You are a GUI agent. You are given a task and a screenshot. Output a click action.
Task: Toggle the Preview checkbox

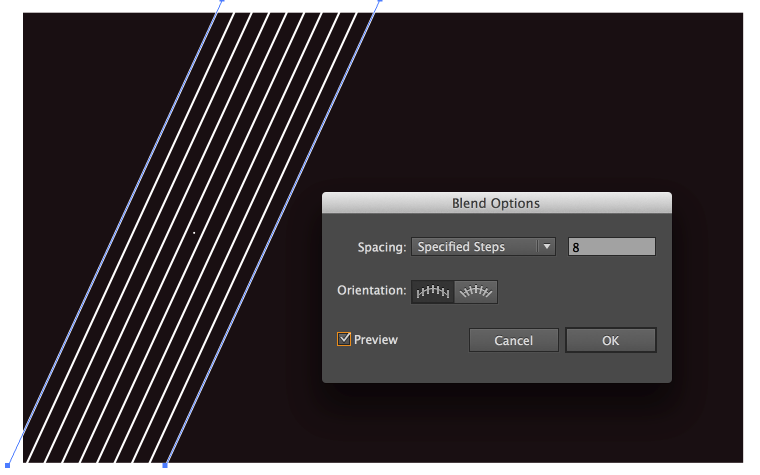344,339
